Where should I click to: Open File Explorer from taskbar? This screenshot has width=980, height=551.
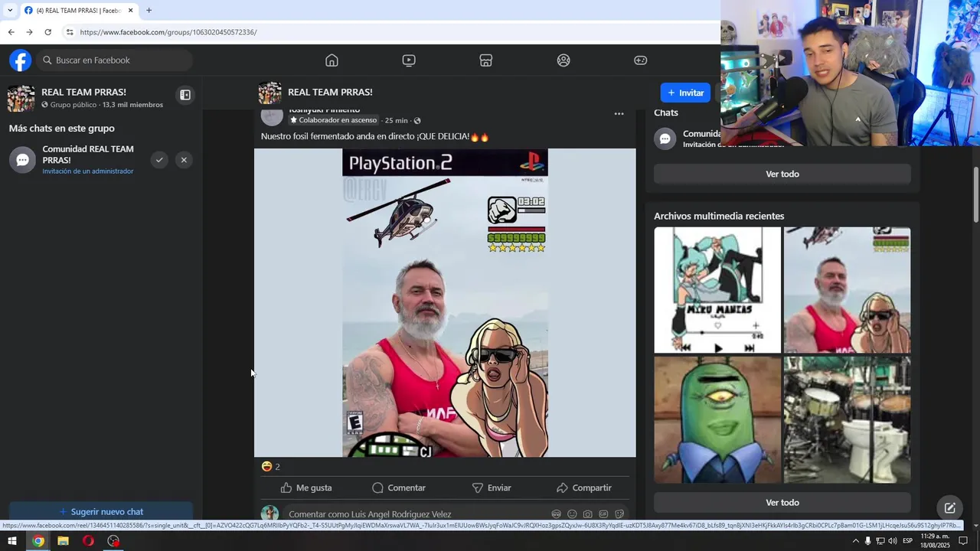coord(63,541)
